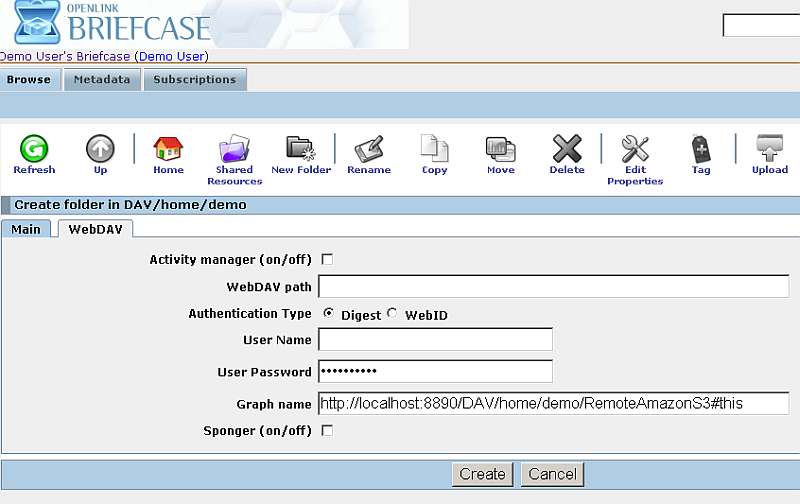Click the Move icon
This screenshot has height=504, width=800.
[x=501, y=150]
